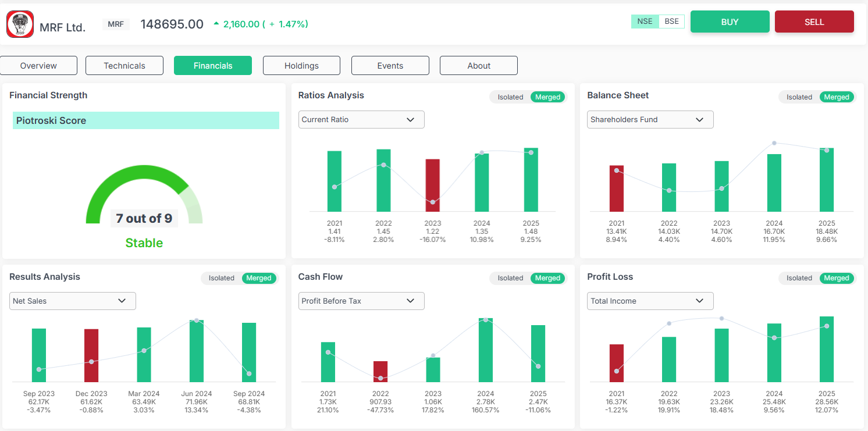This screenshot has height=431, width=868.
Task: Open the About tab
Action: [x=479, y=66]
